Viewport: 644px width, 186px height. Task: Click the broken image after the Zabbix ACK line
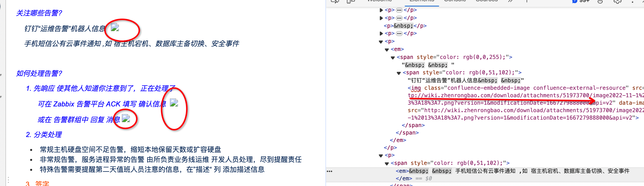click(174, 102)
